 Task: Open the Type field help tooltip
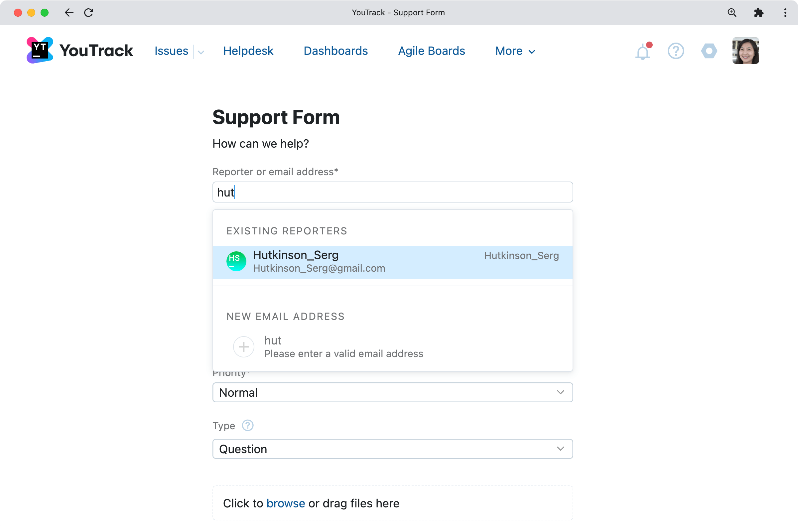(247, 426)
